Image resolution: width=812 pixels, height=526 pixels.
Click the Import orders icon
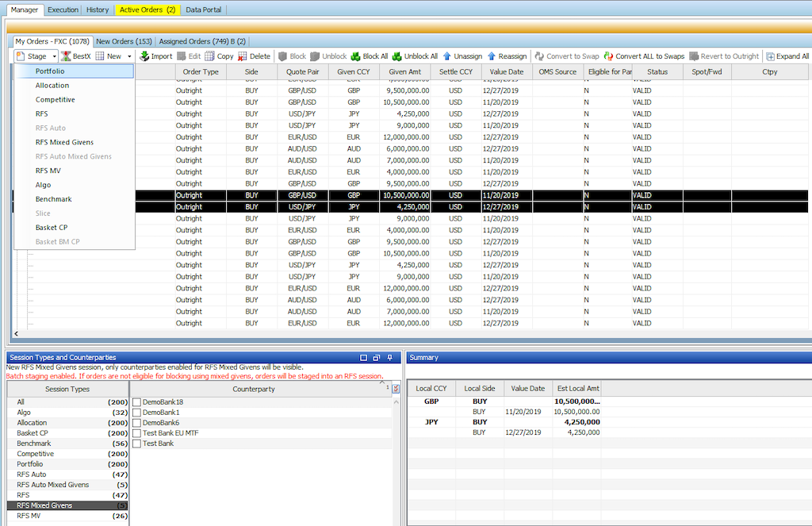pyautogui.click(x=144, y=56)
